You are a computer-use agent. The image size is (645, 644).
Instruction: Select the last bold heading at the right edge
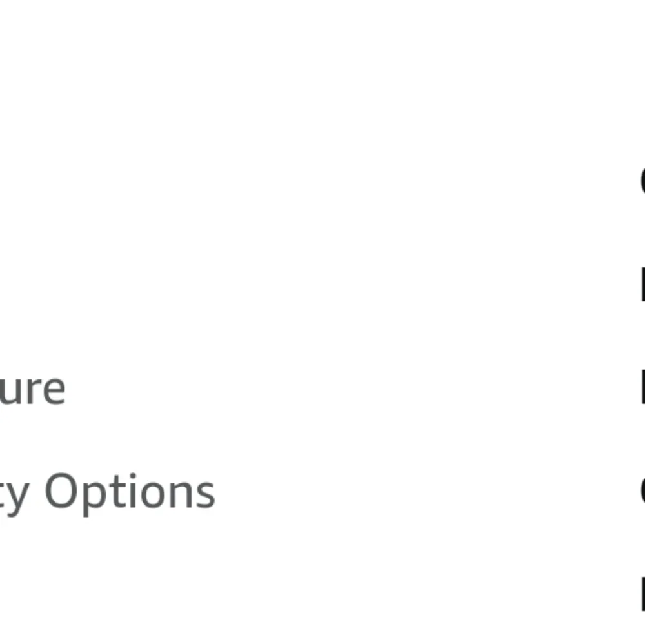(642, 594)
